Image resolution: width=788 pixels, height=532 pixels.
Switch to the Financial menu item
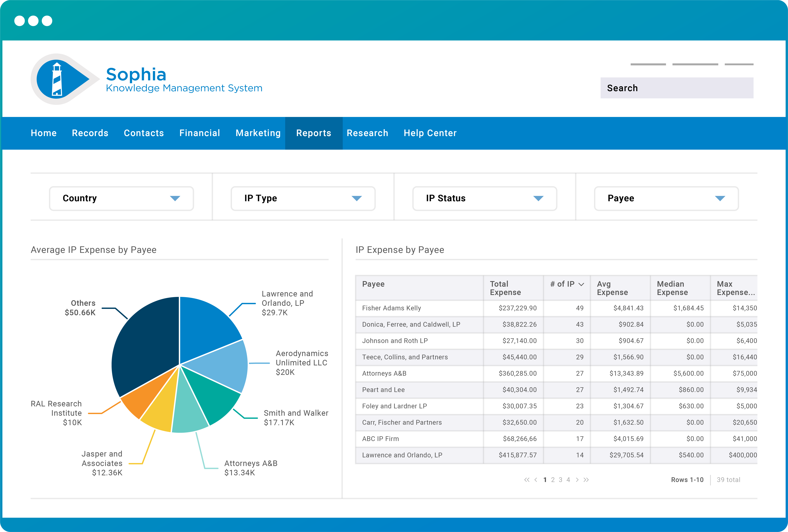(x=200, y=133)
